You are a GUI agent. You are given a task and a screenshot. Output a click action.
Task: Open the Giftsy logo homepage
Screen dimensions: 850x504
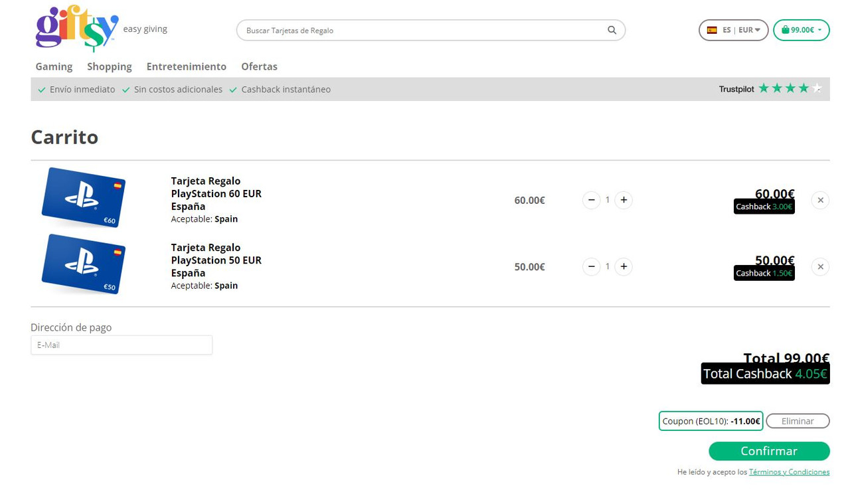[77, 28]
